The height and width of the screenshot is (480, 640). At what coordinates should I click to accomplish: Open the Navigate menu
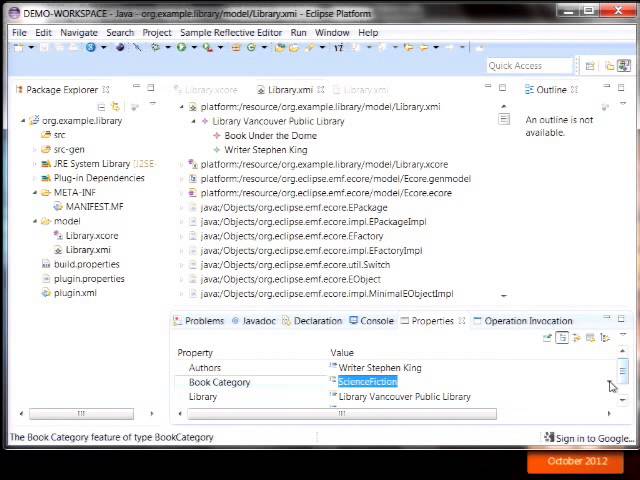[x=79, y=33]
